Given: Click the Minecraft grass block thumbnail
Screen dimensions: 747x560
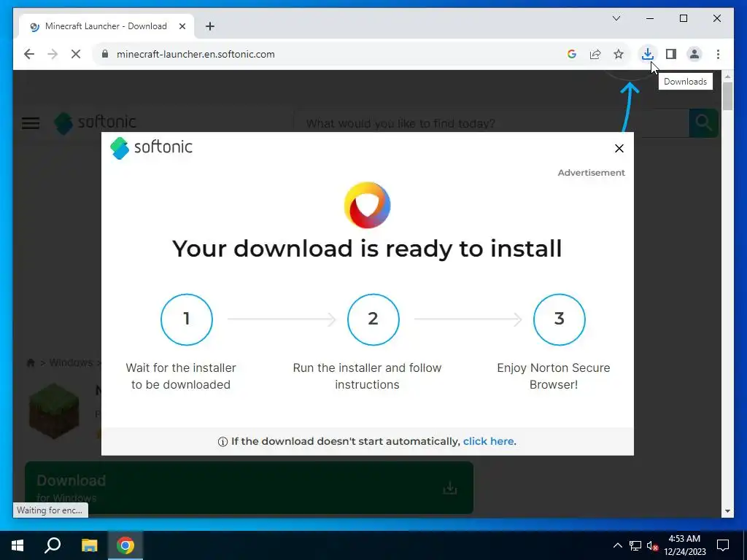Looking at the screenshot, I should coord(54,410).
